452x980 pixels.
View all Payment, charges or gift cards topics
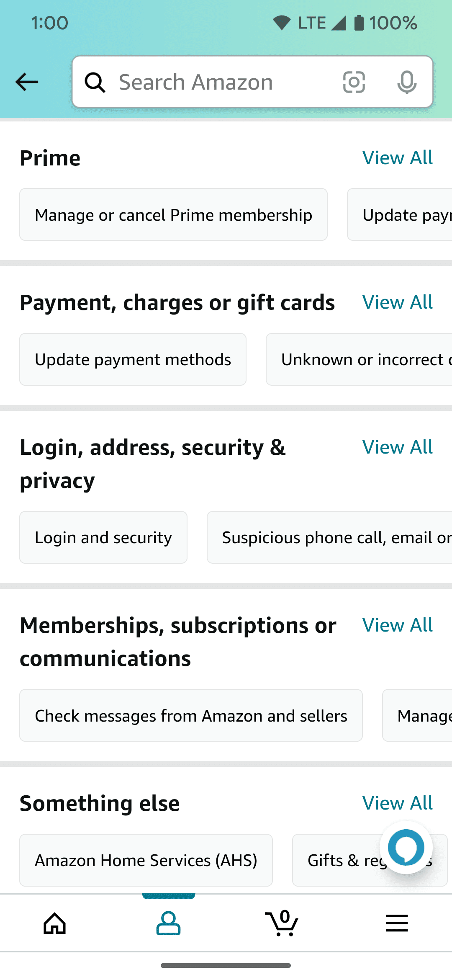tap(397, 302)
